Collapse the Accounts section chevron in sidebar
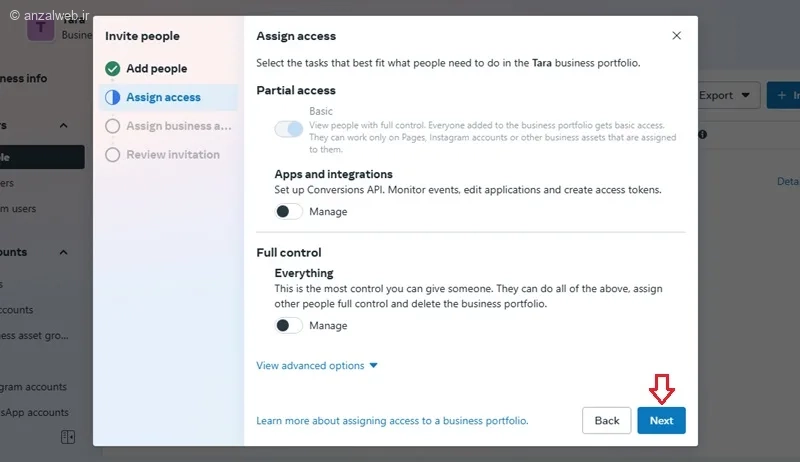Screen dimensions: 800x462 (64, 253)
